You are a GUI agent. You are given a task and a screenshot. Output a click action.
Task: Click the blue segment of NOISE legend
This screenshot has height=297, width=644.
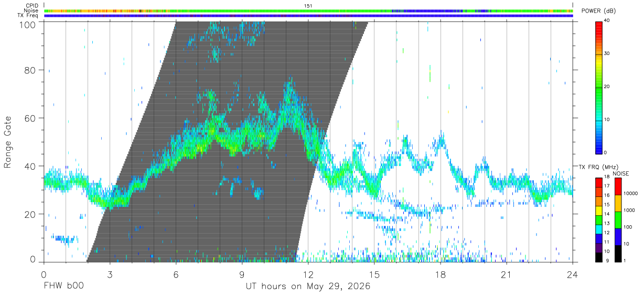[618, 237]
